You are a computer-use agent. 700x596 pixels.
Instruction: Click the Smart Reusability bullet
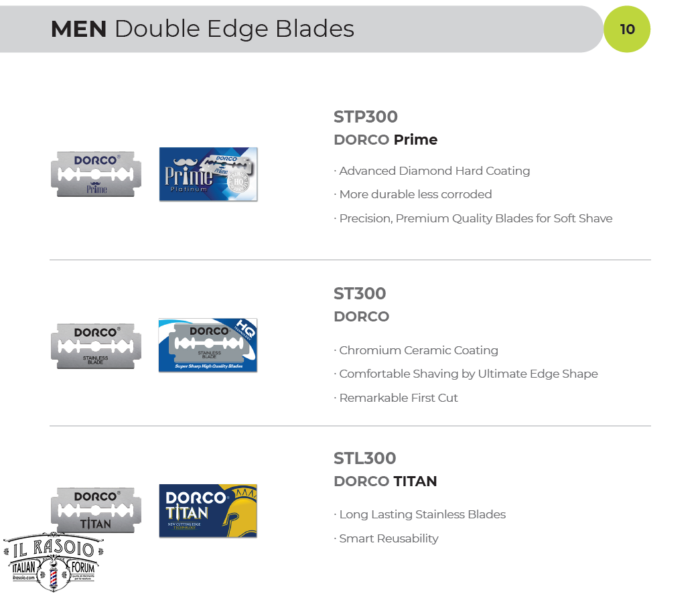389,538
